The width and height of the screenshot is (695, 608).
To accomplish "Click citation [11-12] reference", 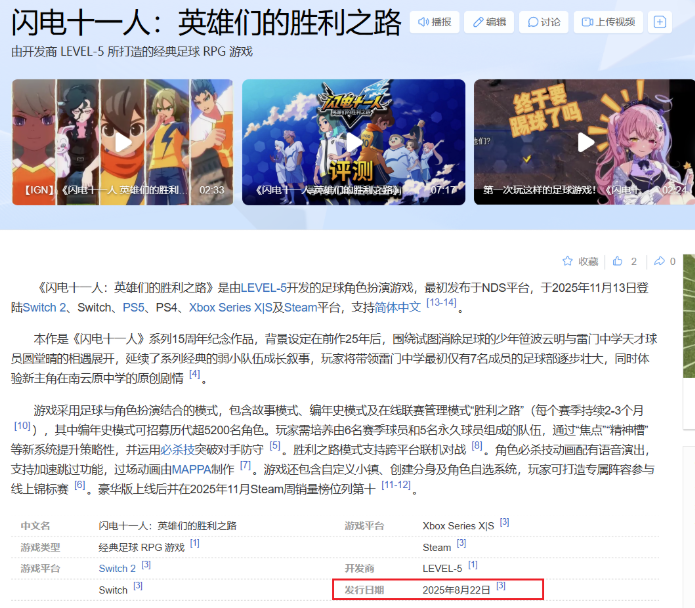I will (396, 485).
